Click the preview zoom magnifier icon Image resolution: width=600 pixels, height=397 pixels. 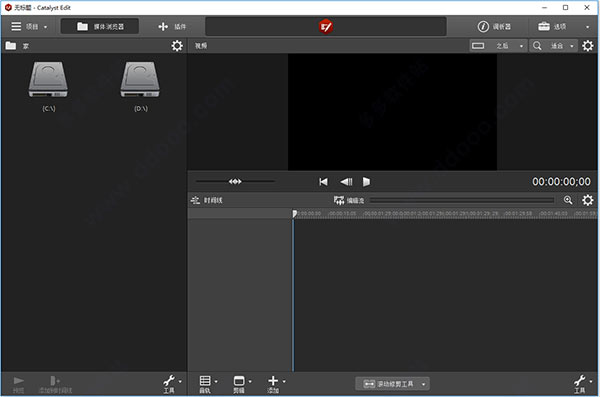(537, 46)
